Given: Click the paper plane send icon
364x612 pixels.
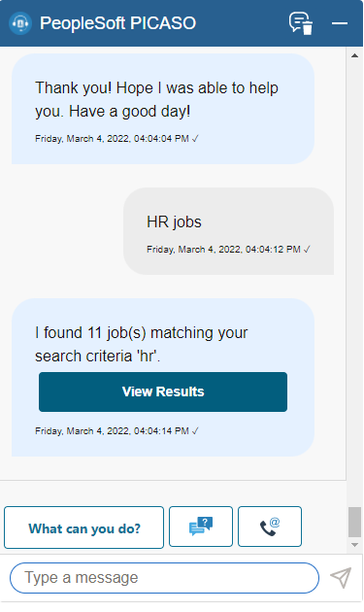Looking at the screenshot, I should tap(341, 578).
